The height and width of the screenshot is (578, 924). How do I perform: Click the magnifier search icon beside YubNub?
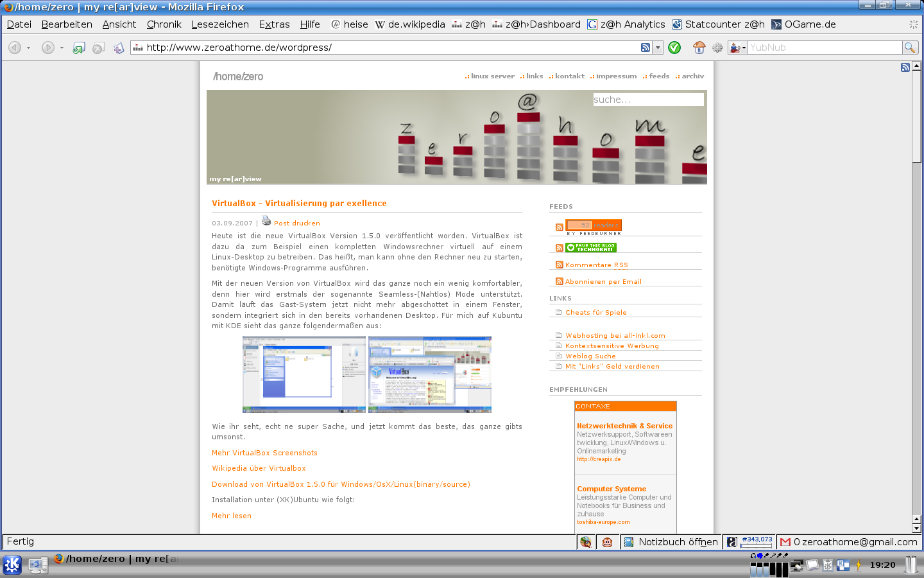pos(909,48)
